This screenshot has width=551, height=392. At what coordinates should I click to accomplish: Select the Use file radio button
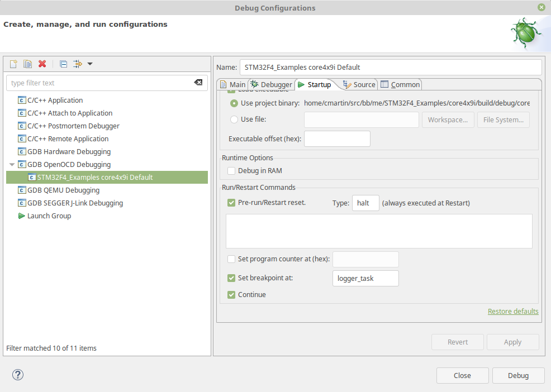click(234, 119)
